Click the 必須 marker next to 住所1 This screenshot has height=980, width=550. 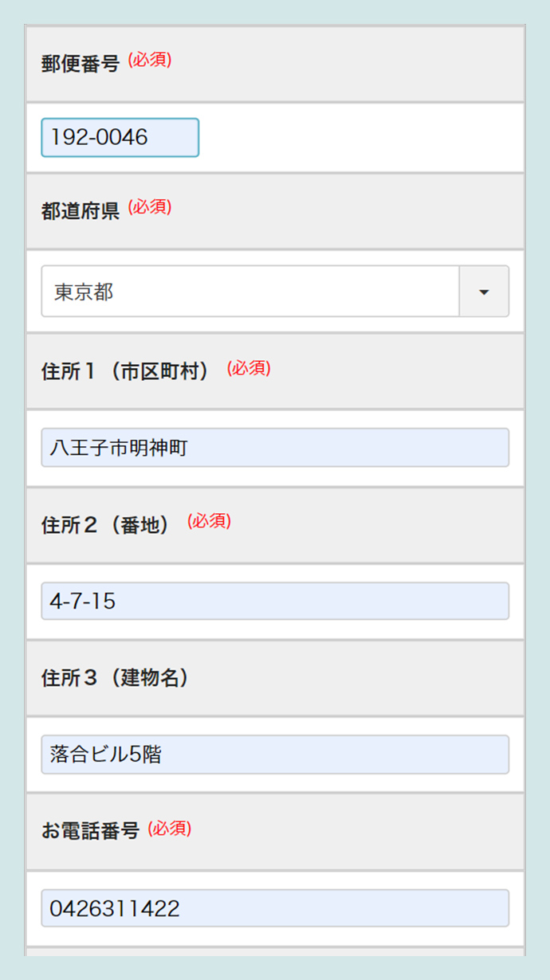(x=249, y=368)
